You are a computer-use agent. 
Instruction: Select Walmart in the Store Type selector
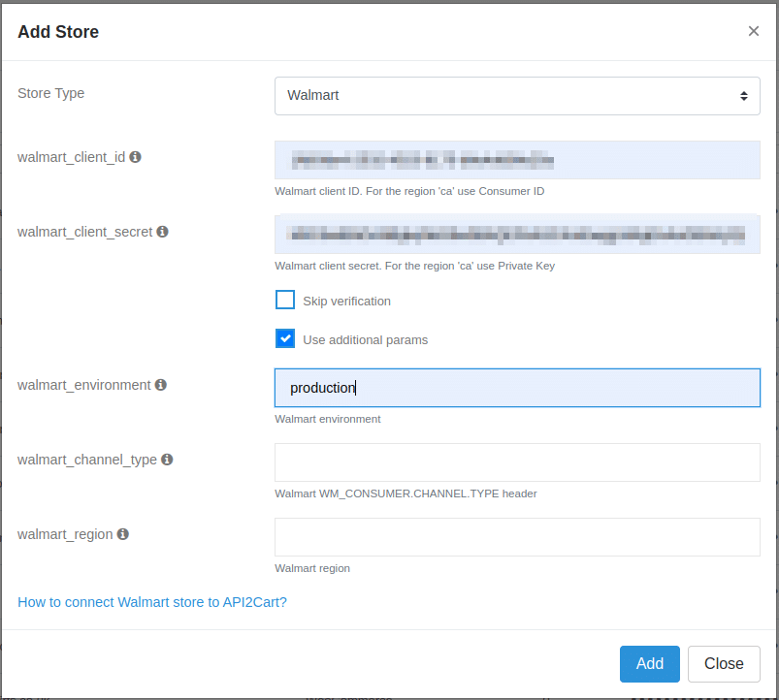[x=517, y=95]
